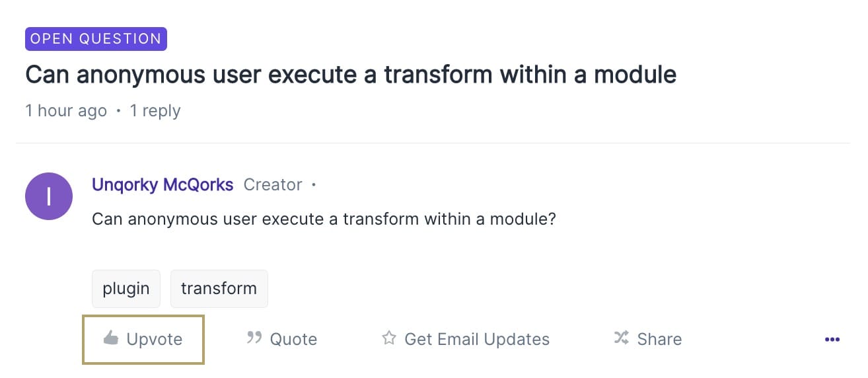The height and width of the screenshot is (378, 868).
Task: Click the purple avatar circle
Action: tap(48, 196)
